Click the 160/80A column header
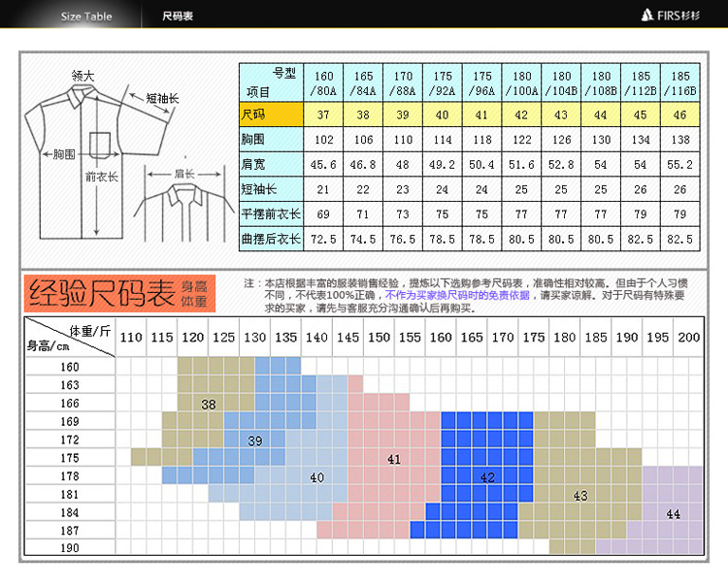 [x=323, y=82]
